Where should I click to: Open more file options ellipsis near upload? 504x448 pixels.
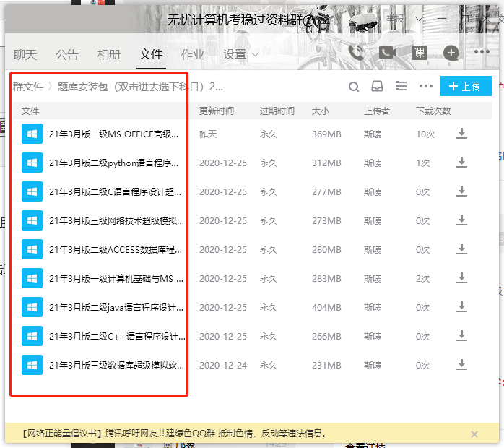pyautogui.click(x=426, y=87)
